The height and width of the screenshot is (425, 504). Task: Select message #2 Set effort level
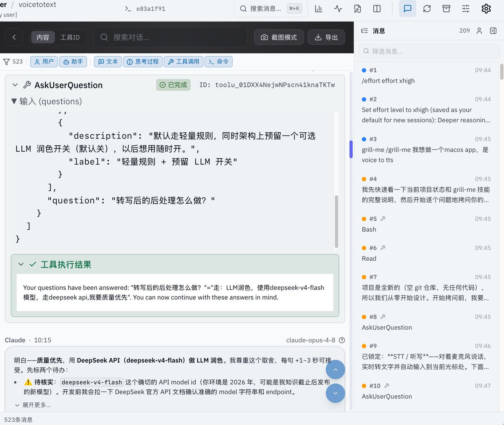[426, 110]
